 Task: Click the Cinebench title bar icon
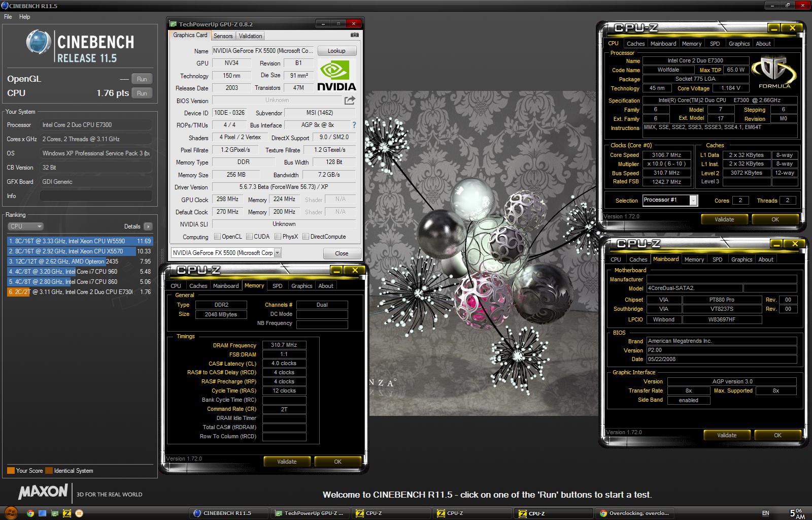point(5,6)
